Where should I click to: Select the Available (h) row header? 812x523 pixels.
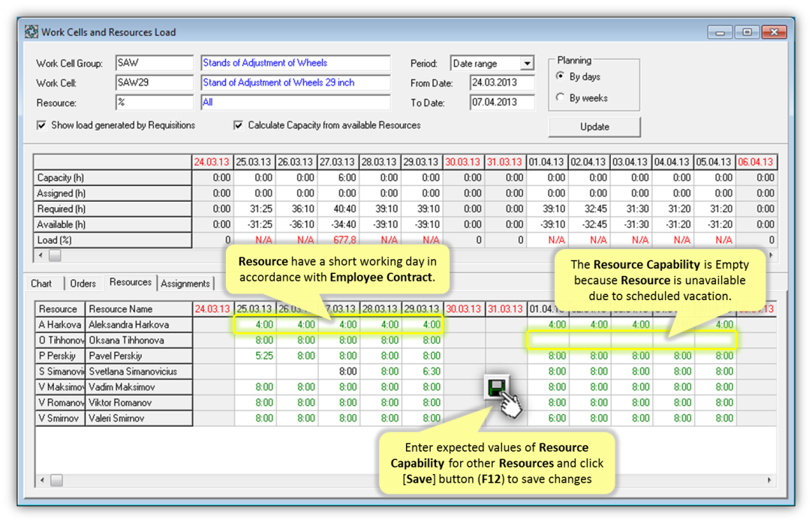tap(113, 224)
